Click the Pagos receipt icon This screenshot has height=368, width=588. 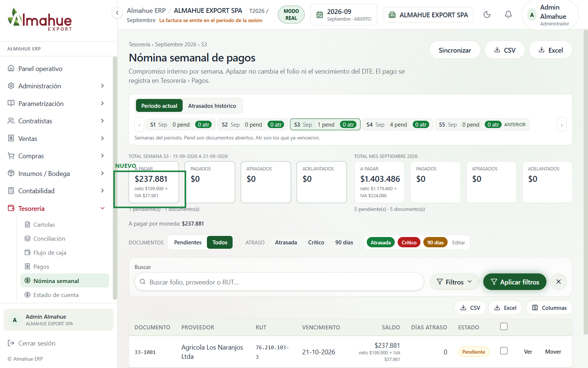(x=27, y=266)
